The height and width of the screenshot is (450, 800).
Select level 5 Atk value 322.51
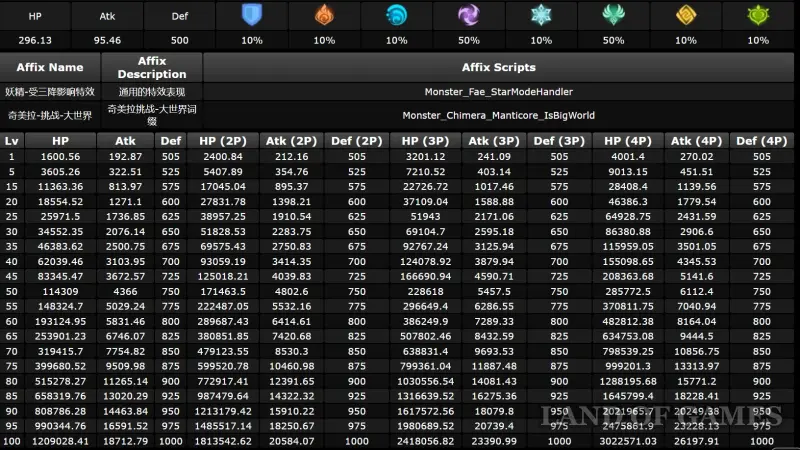pos(125,172)
